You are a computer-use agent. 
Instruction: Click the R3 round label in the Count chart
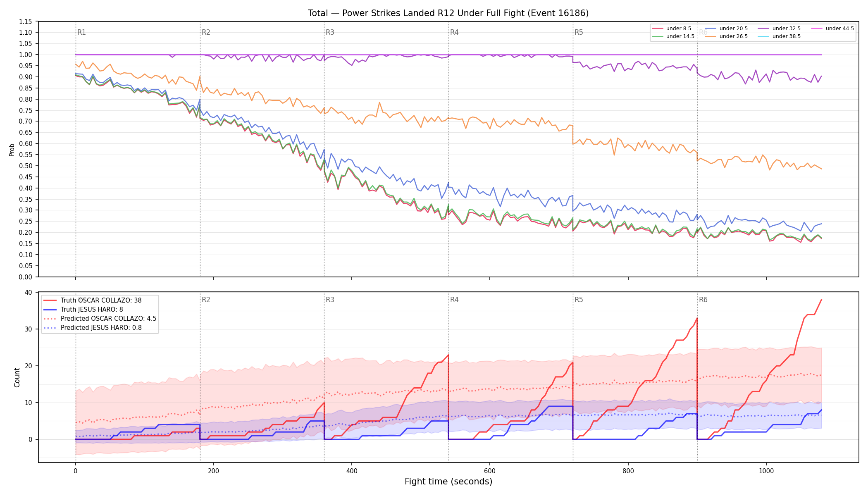tap(330, 300)
